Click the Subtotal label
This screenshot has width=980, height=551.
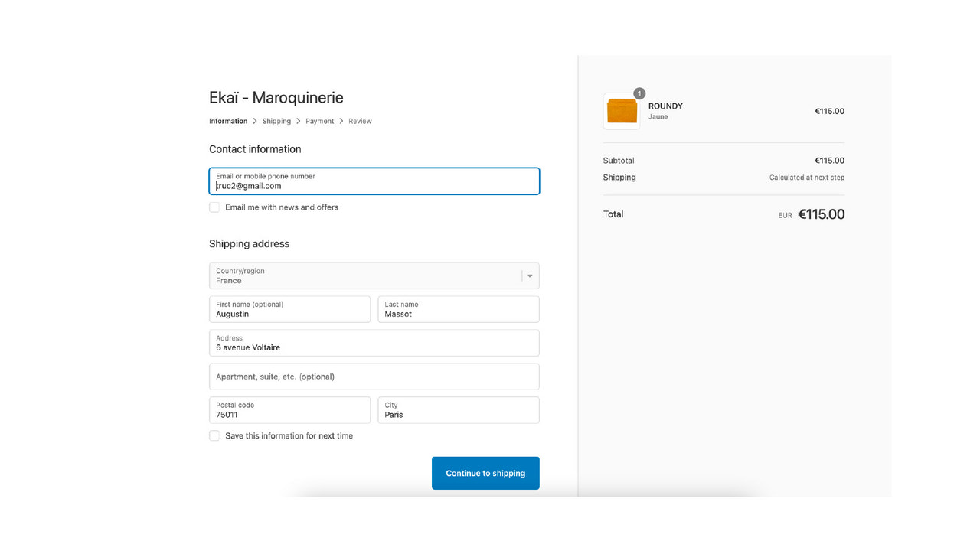click(619, 161)
